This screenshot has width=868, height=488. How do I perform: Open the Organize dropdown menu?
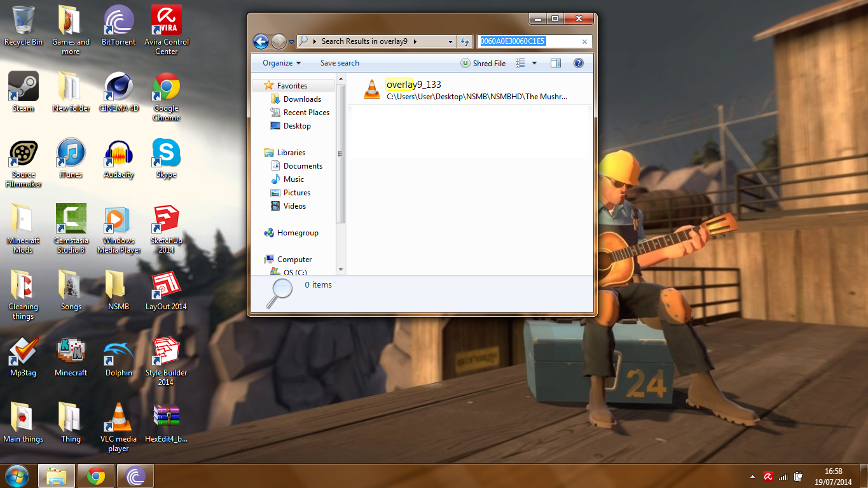coord(282,63)
